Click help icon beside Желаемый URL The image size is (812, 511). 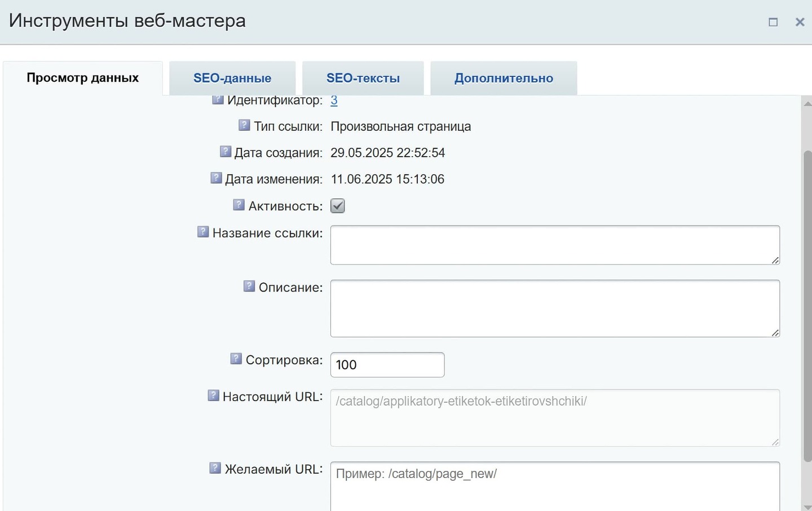[x=215, y=468]
